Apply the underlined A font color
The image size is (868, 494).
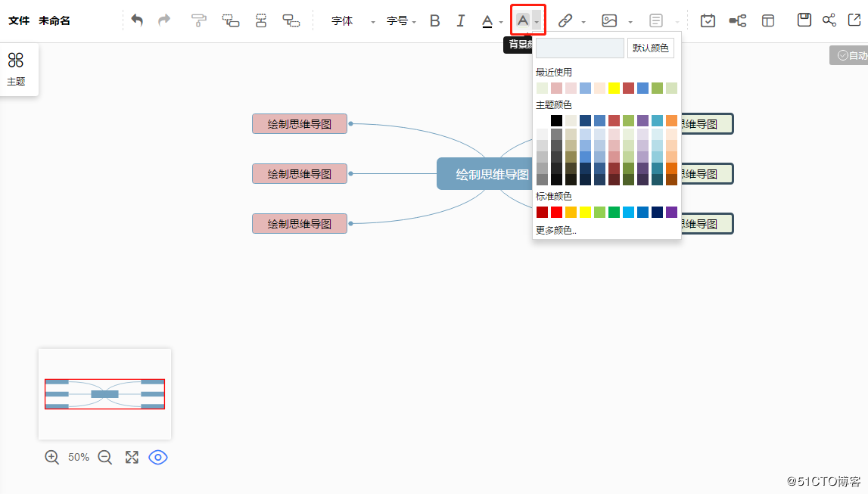[487, 21]
